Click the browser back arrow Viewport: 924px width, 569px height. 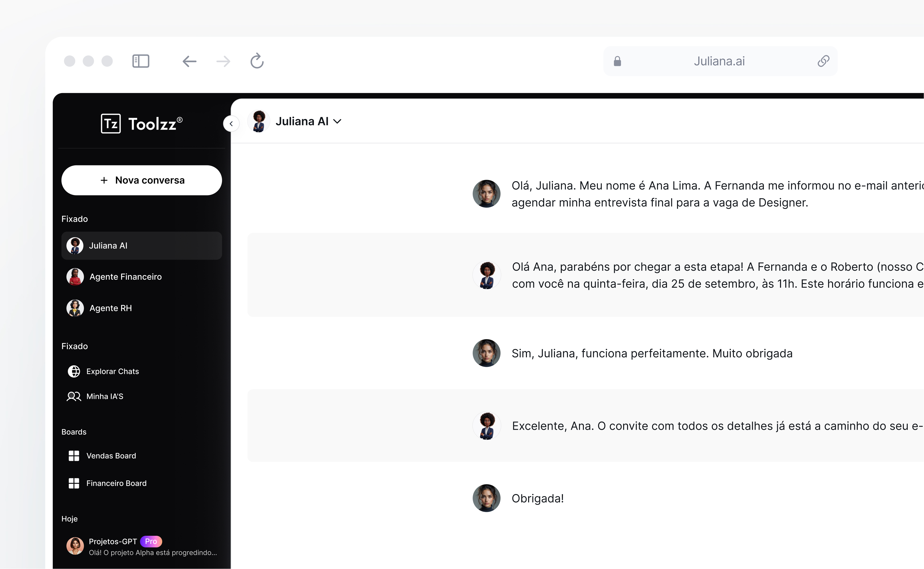coord(189,61)
